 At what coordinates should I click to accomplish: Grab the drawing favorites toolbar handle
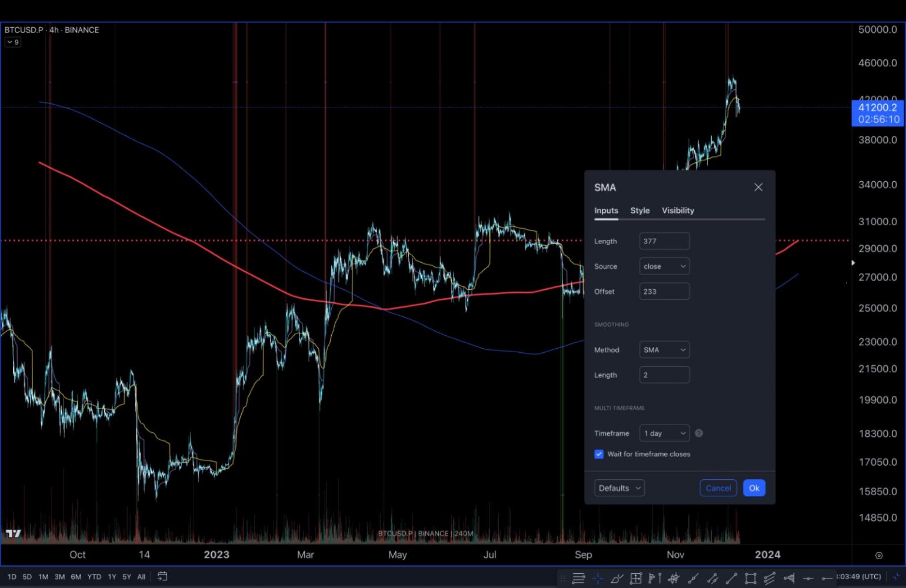click(x=562, y=578)
